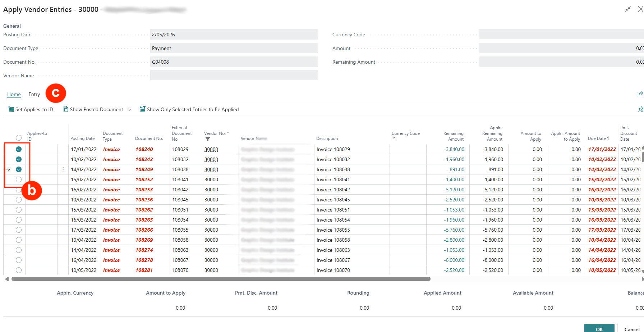Confirm with the OK button
This screenshot has width=644, height=332.
point(599,329)
